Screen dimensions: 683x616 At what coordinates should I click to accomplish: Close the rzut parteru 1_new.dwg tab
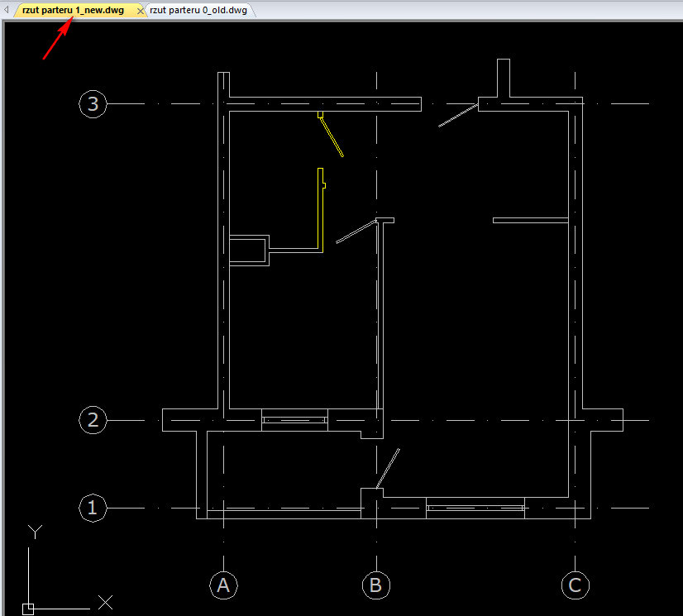pos(139,11)
